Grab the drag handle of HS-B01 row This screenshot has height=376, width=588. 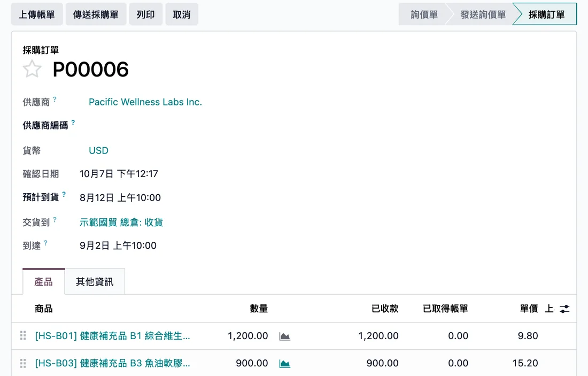(23, 335)
